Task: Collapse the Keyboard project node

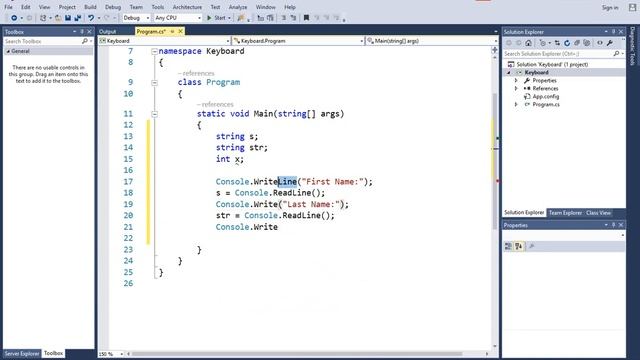Action: pos(509,72)
